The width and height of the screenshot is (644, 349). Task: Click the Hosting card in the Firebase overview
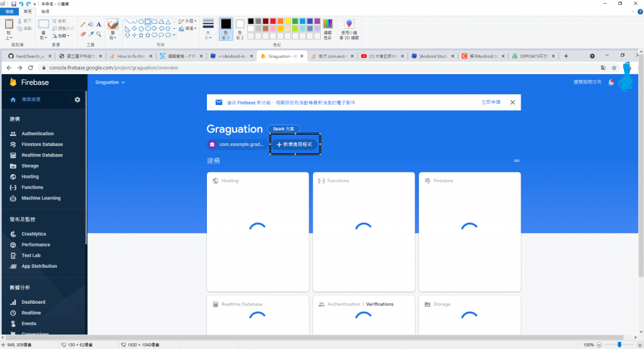point(258,232)
